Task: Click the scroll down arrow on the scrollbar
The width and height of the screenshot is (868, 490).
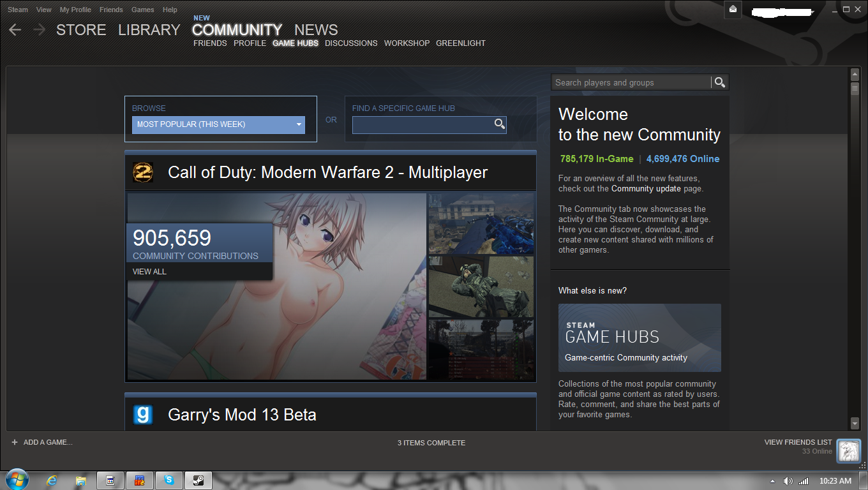Action: pyautogui.click(x=855, y=423)
